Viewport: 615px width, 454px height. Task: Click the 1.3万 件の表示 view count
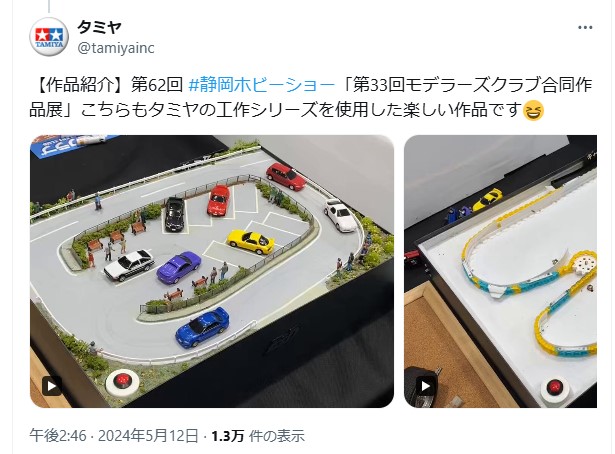(x=258, y=436)
